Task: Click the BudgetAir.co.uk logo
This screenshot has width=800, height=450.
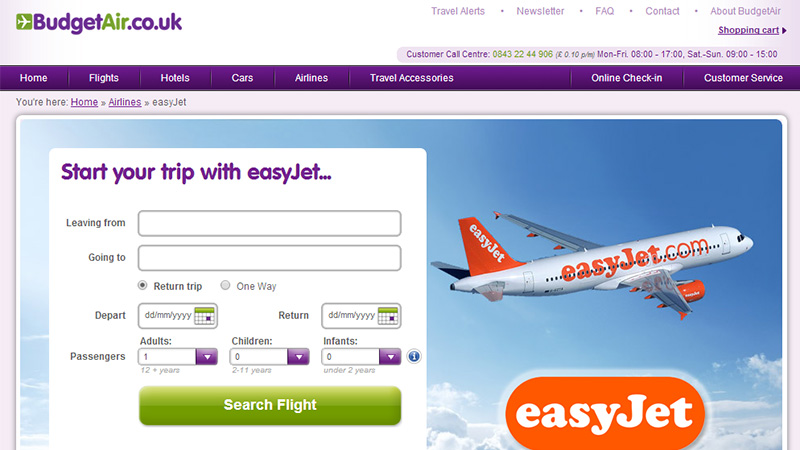Action: click(x=99, y=22)
